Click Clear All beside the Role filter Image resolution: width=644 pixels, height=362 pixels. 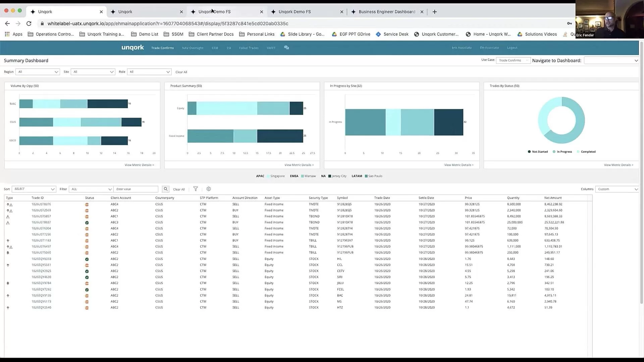[x=181, y=72]
